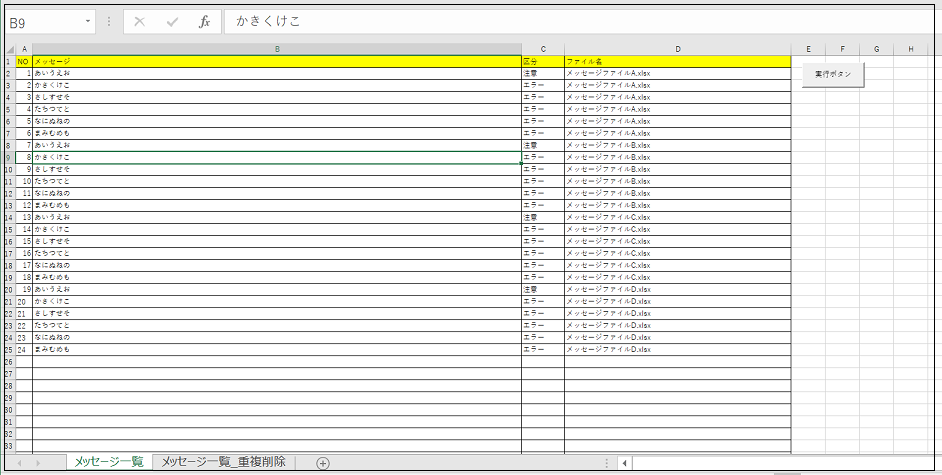This screenshot has height=475, width=942.
Task: Open the Name Box dropdown arrow
Action: (88, 22)
